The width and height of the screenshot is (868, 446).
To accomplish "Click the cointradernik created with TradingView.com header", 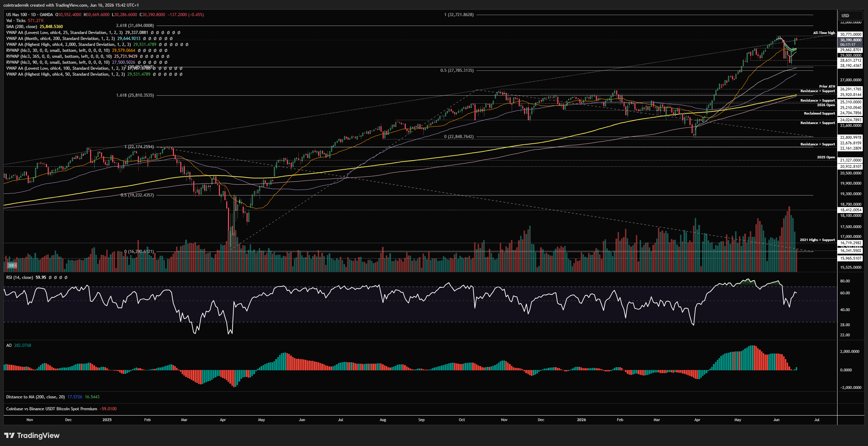I will pos(71,5).
